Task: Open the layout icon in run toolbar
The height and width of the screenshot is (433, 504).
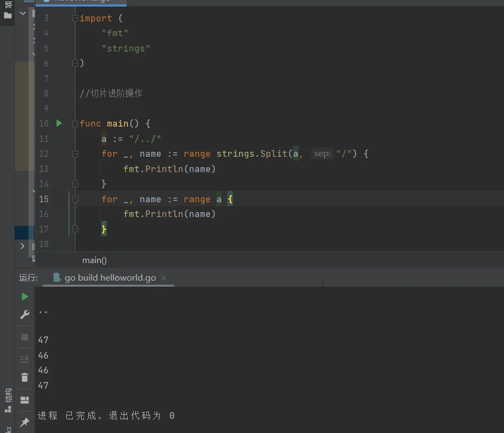Action: 25,400
